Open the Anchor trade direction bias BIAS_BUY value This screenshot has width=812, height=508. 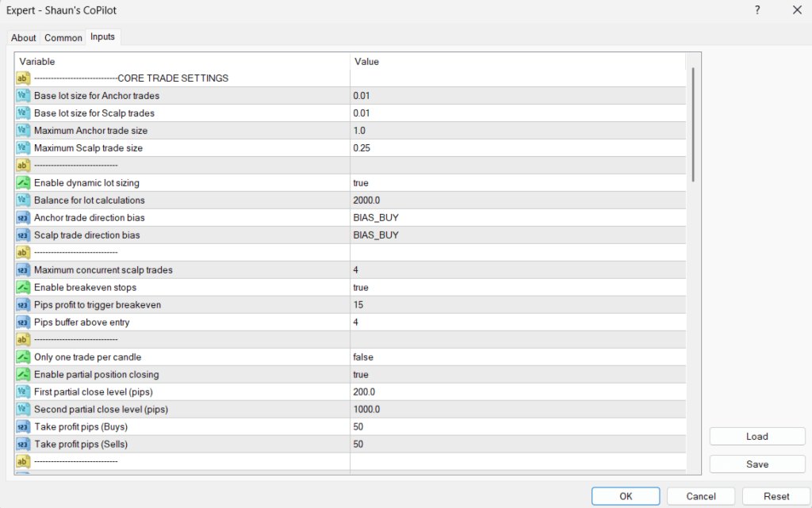(518, 218)
